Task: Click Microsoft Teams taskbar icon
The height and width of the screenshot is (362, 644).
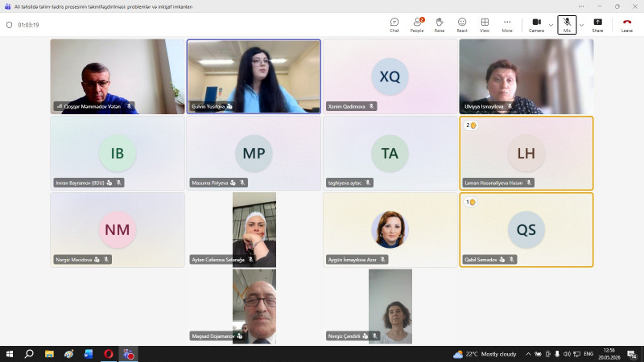Action: pos(128,354)
